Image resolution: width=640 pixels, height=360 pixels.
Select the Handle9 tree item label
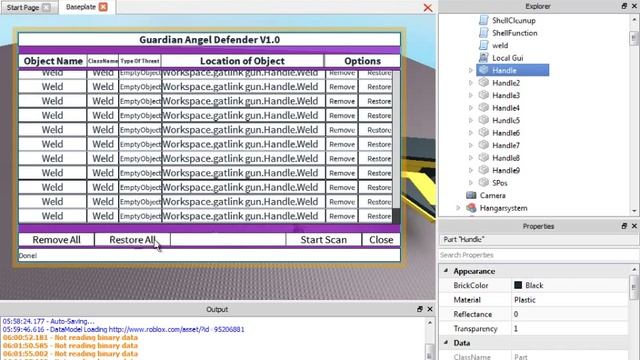coord(506,170)
